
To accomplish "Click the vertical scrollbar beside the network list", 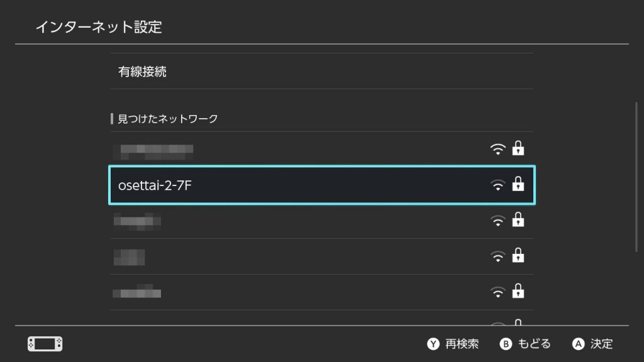I will [636, 177].
